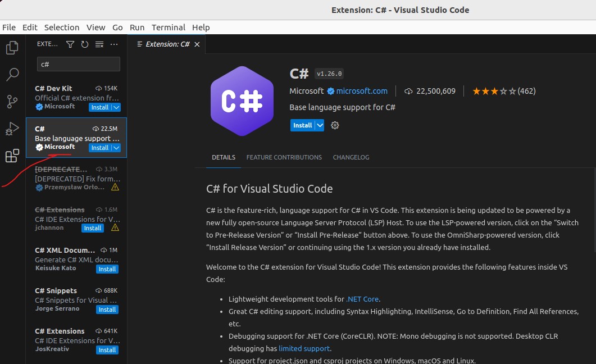The width and height of the screenshot is (596, 364).
Task: Open install dropdown for C# Dev Kit
Action: pos(116,107)
